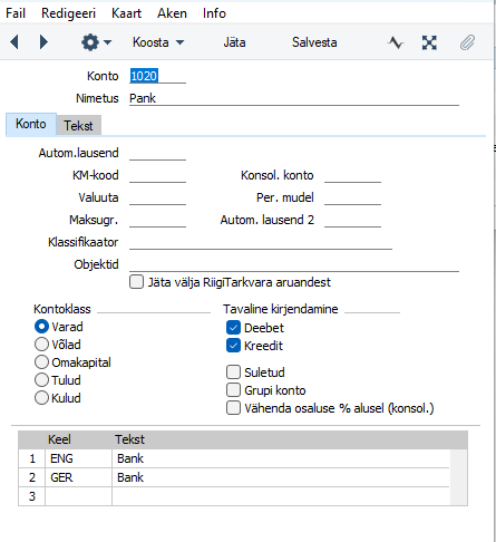Tick Jäta välja RiigiTarkvara aruandest checkbox
The image size is (496, 542).
click(136, 282)
